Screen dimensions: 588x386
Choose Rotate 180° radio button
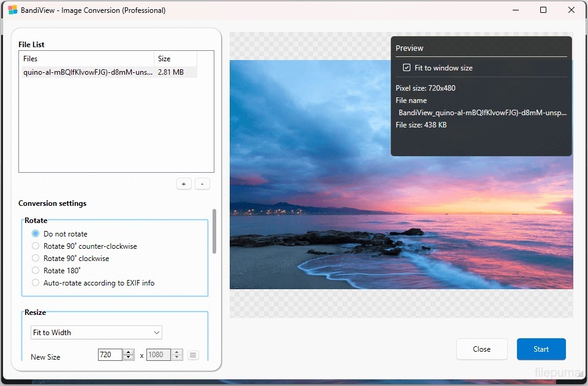[x=36, y=271]
